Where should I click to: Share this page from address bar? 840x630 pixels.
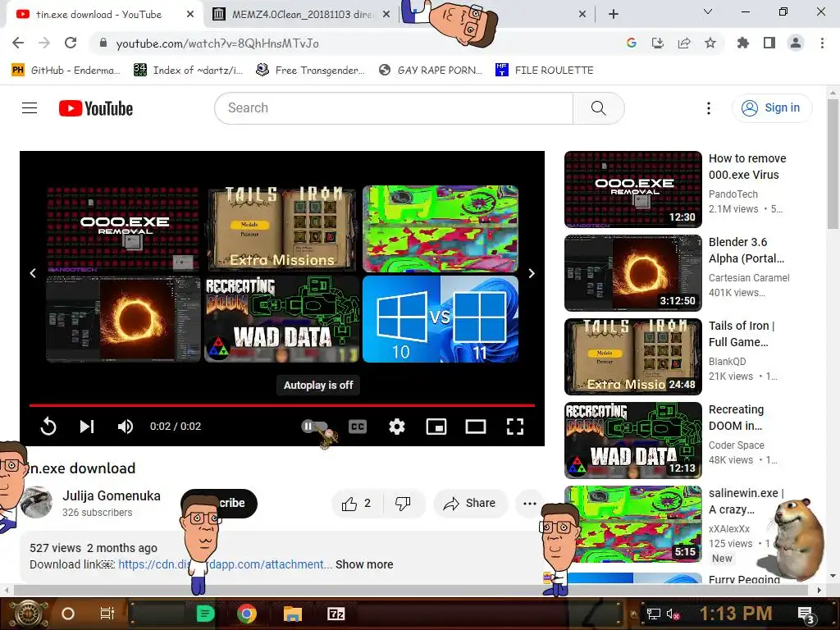(684, 43)
